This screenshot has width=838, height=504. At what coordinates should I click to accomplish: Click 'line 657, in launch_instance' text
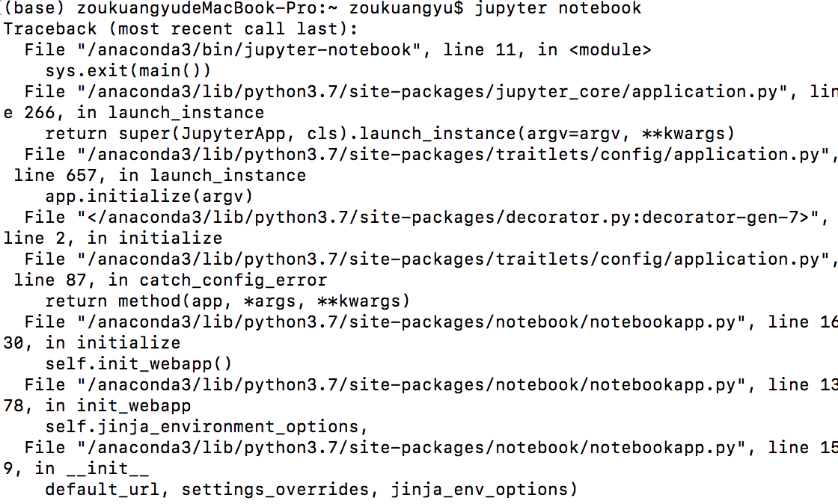[160, 175]
